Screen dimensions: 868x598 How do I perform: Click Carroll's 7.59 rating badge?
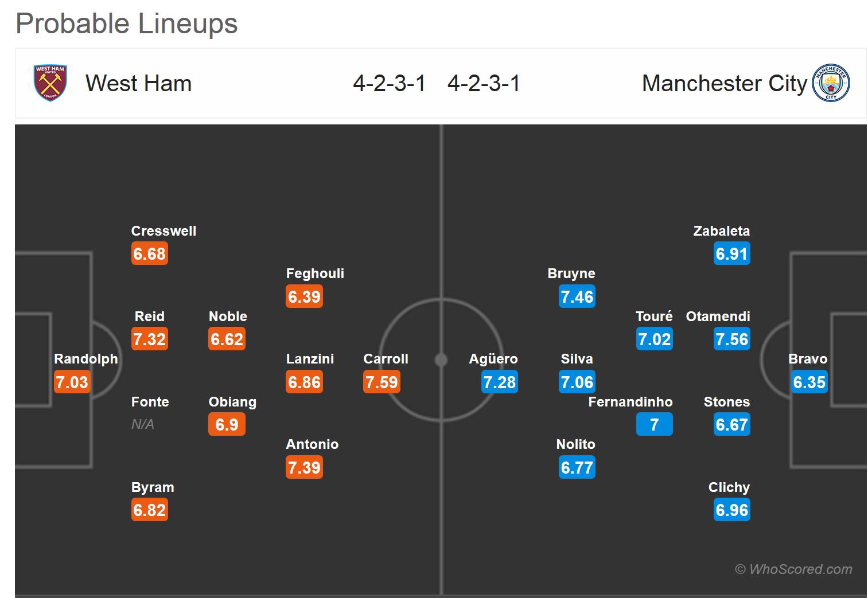pos(382,382)
